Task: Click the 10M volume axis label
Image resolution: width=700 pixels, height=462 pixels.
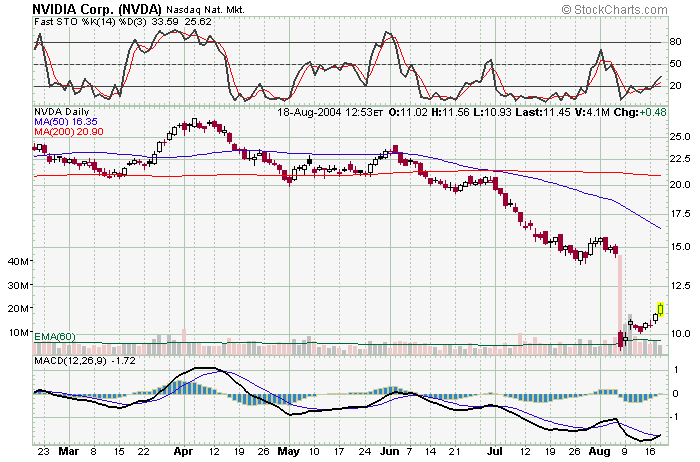Action: 18,332
